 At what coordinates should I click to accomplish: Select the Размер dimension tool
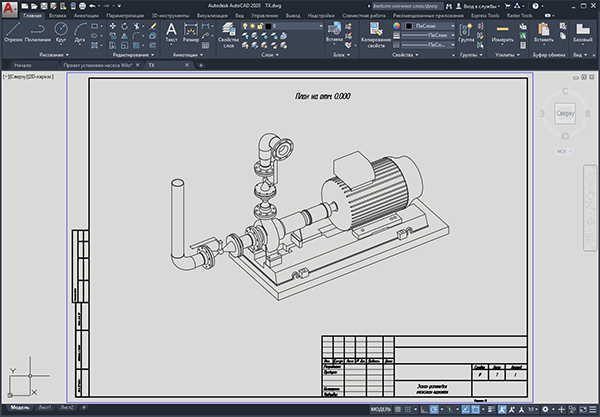pyautogui.click(x=191, y=32)
